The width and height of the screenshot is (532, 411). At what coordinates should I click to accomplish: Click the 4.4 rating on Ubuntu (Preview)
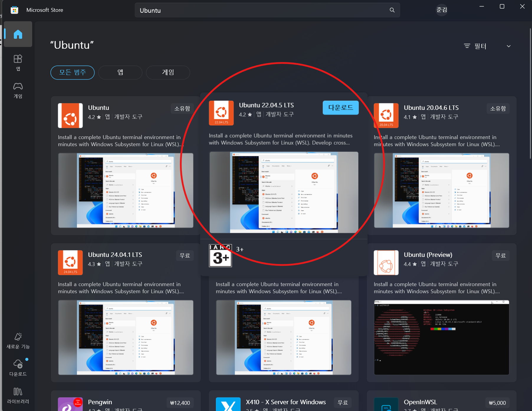[x=410, y=264]
